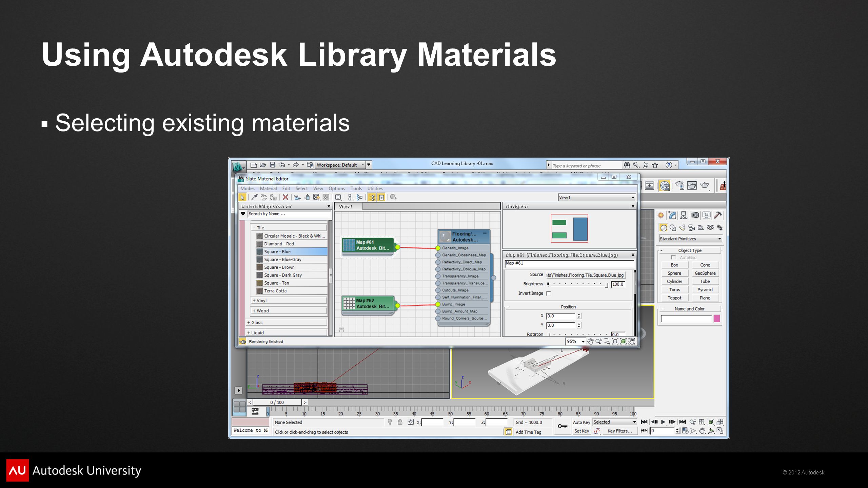The image size is (868, 488).
Task: Click Select by Material globe icon
Action: [393, 197]
